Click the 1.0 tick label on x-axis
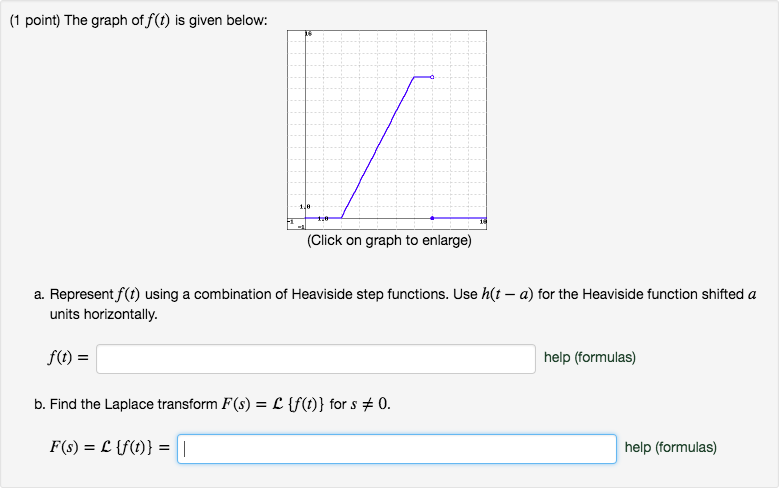The height and width of the screenshot is (490, 781). pyautogui.click(x=323, y=219)
